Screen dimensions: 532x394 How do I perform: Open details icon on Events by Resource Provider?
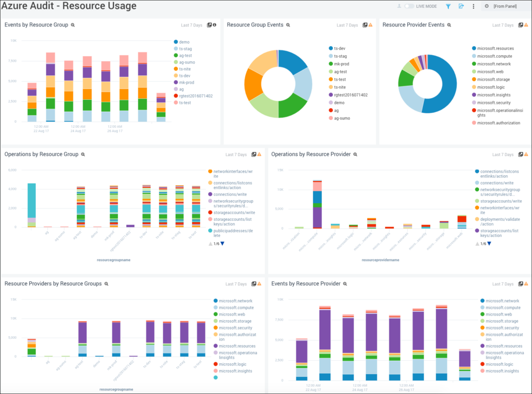(x=521, y=284)
